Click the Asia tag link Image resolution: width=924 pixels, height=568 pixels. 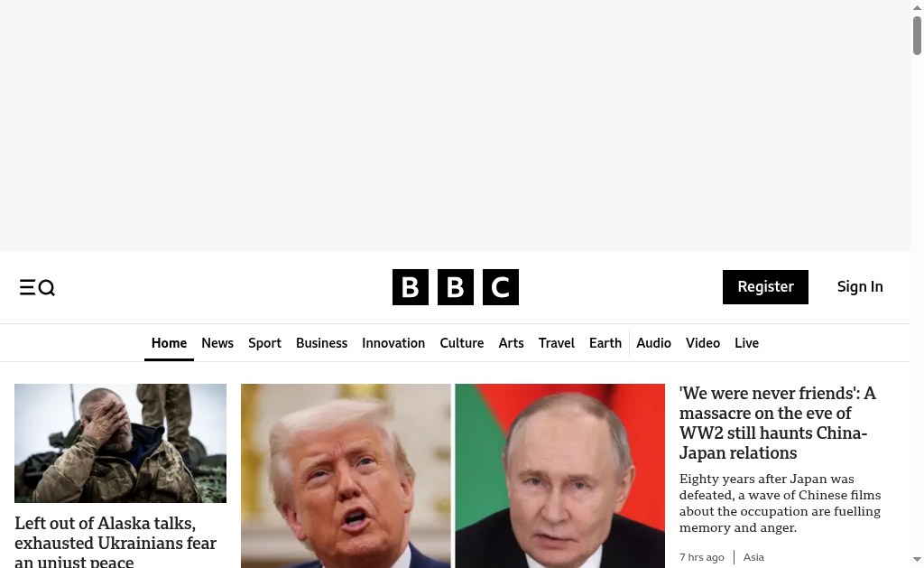[x=753, y=557]
